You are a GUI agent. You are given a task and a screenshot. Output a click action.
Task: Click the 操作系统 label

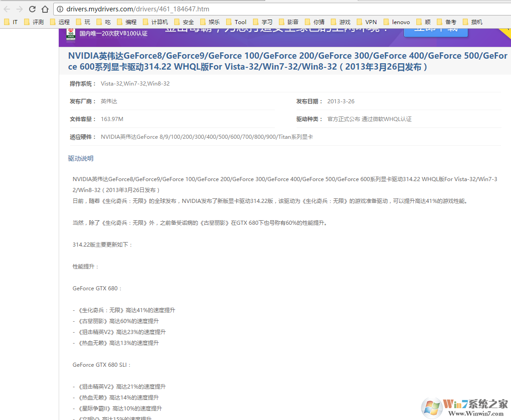(x=83, y=84)
